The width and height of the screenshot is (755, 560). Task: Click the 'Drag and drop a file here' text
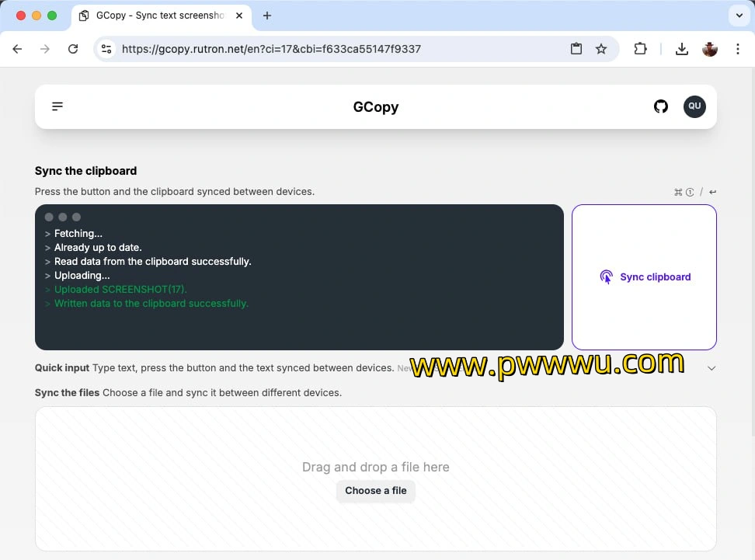(x=376, y=467)
